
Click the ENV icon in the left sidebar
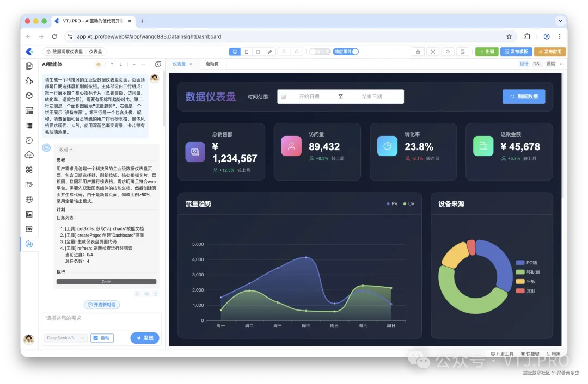(x=29, y=229)
